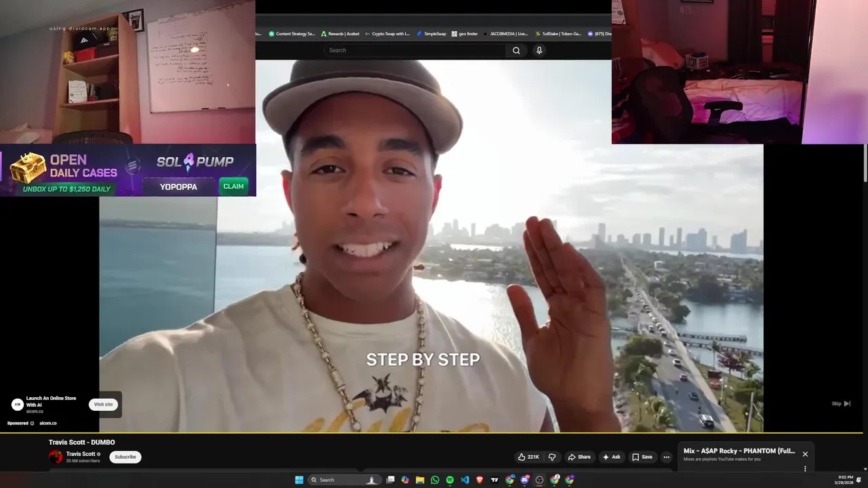Open the Windows Start menu
868x488 pixels.
299,480
